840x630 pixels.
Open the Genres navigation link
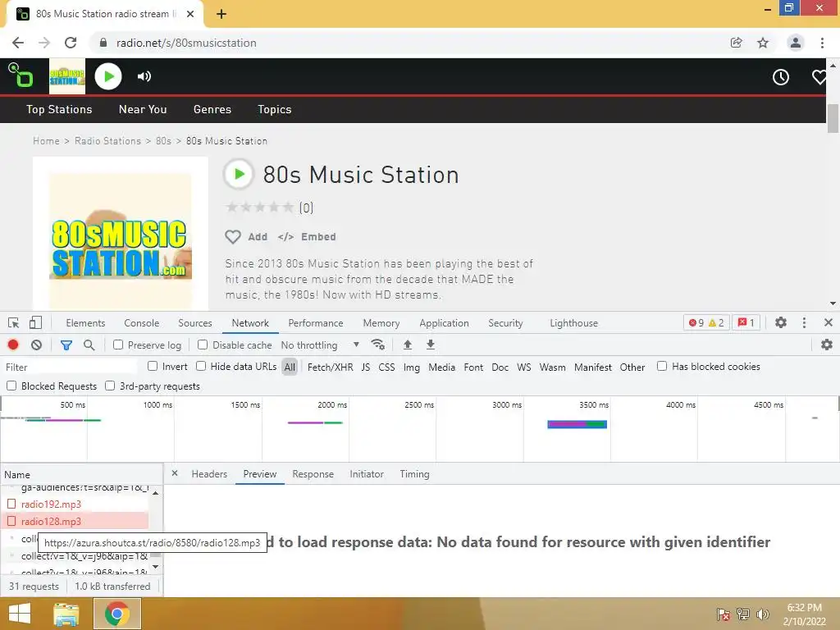coord(212,109)
